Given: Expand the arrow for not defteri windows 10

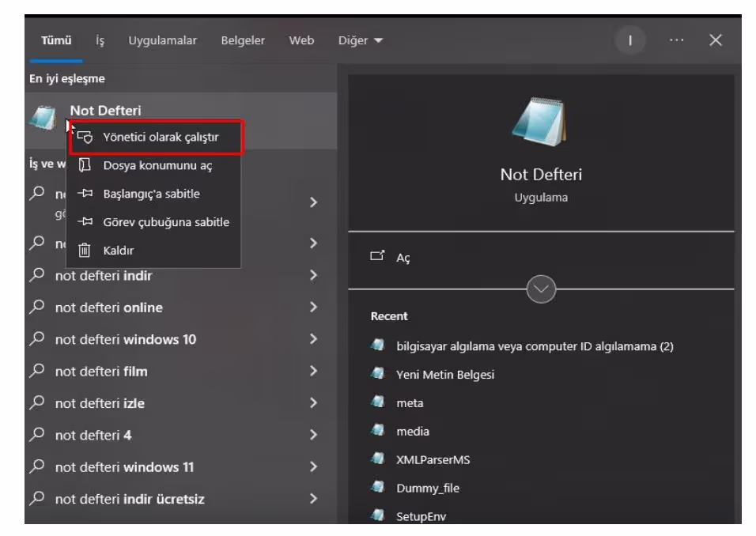Looking at the screenshot, I should pyautogui.click(x=313, y=339).
